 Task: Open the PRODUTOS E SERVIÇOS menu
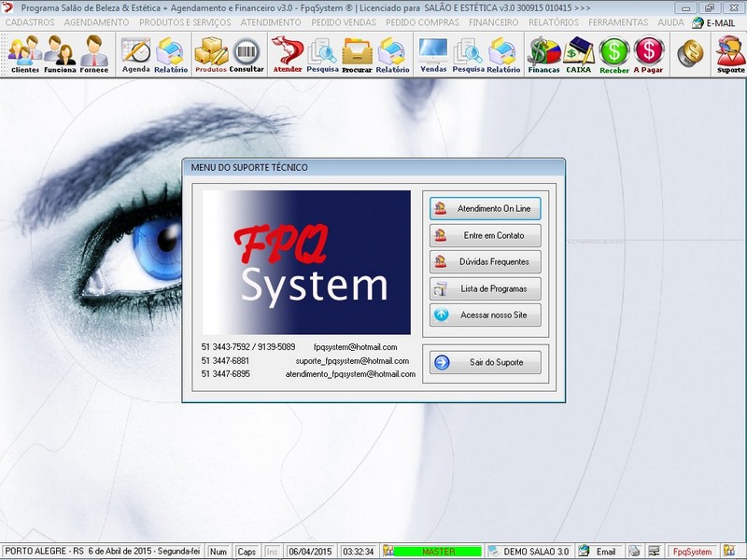(x=185, y=22)
